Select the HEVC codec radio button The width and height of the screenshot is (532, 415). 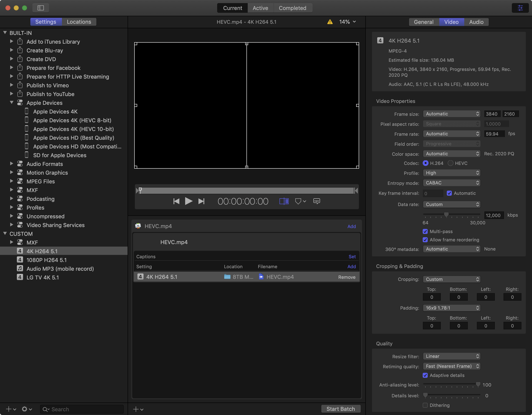450,163
